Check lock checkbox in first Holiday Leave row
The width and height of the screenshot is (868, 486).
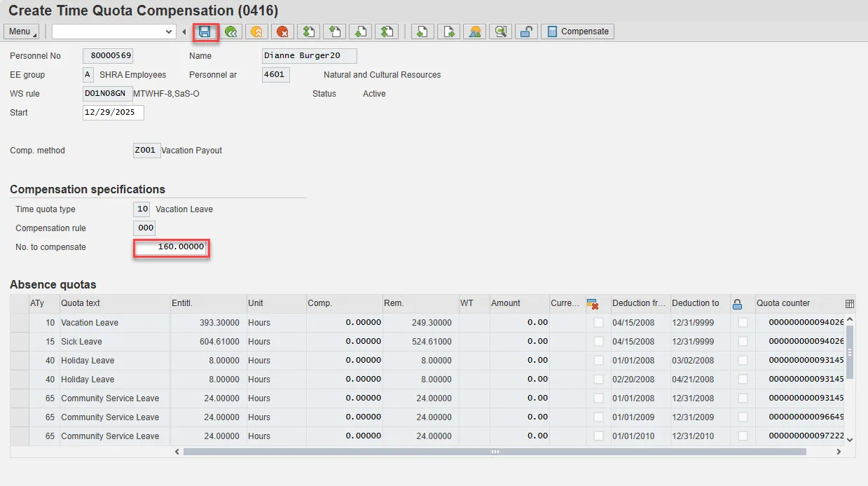tap(743, 361)
